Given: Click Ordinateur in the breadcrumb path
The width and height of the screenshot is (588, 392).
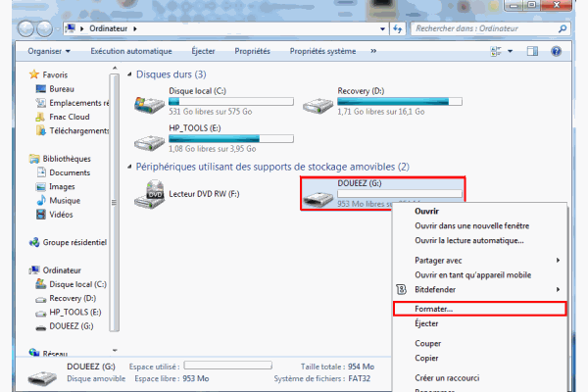Looking at the screenshot, I should pos(109,28).
